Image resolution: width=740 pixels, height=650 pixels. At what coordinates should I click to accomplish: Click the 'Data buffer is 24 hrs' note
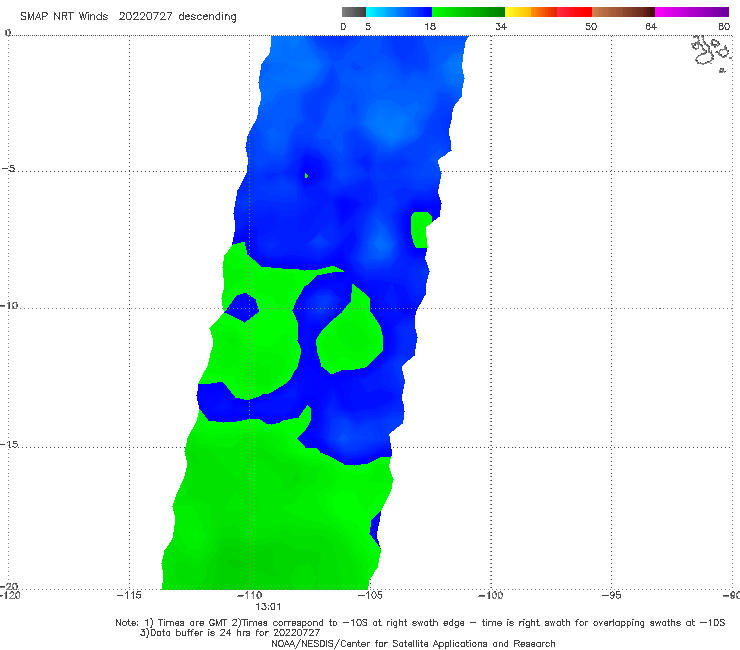pyautogui.click(x=230, y=633)
